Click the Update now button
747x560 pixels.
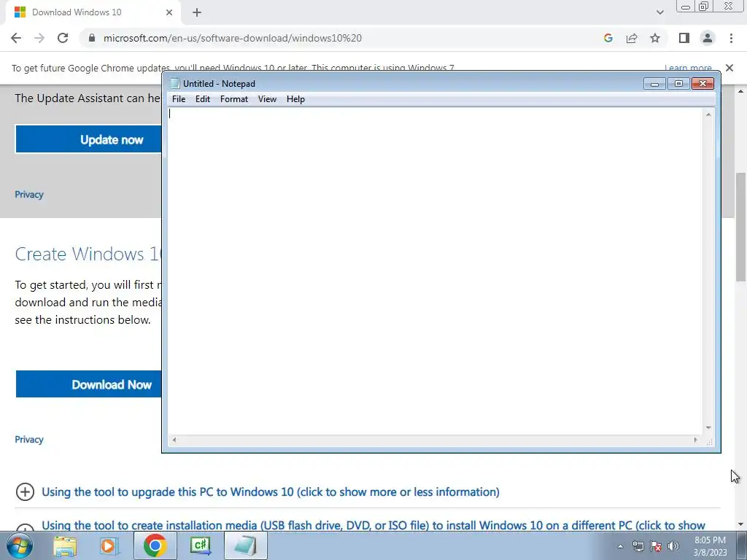[88, 139]
